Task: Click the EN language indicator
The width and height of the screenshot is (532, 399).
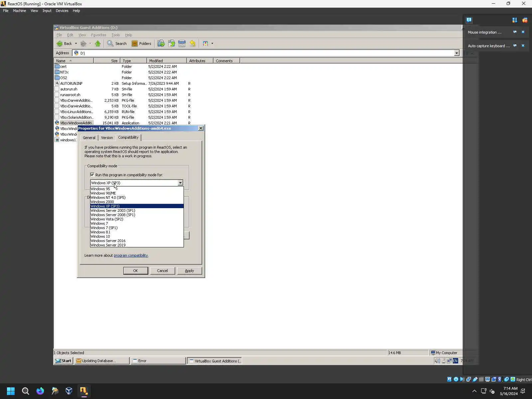Action: click(455, 361)
